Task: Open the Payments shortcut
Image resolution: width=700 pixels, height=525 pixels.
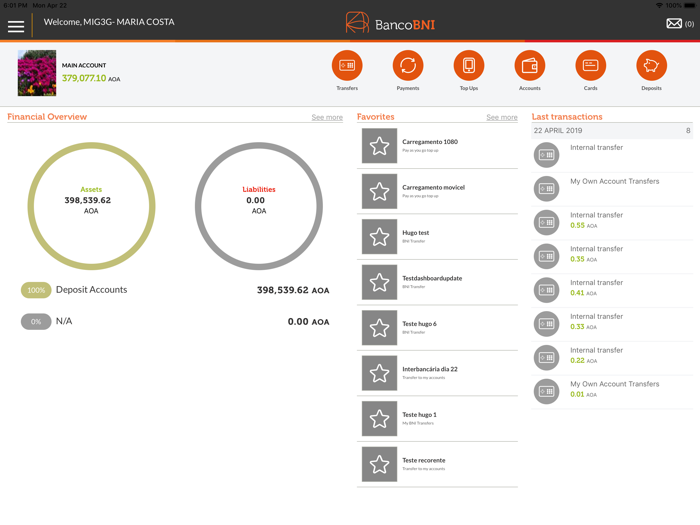Action: pyautogui.click(x=408, y=66)
